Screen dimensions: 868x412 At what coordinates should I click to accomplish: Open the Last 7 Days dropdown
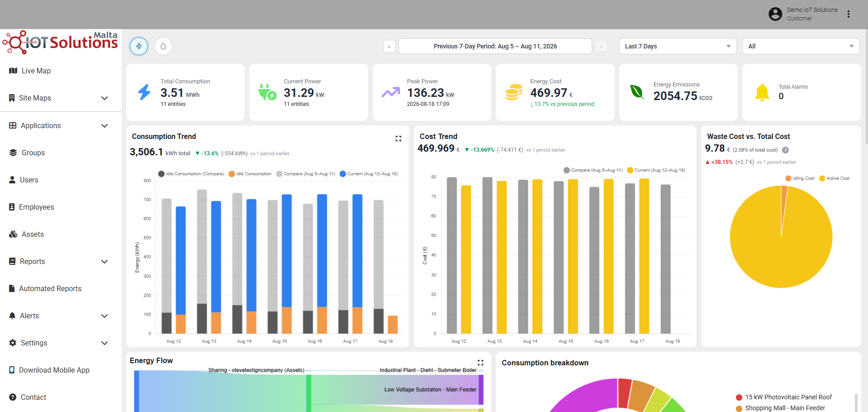(x=678, y=46)
